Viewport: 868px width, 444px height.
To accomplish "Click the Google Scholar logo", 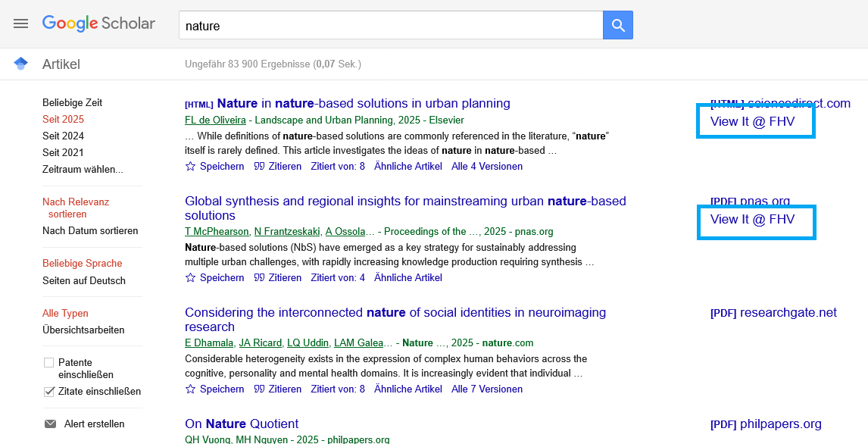I will [98, 23].
